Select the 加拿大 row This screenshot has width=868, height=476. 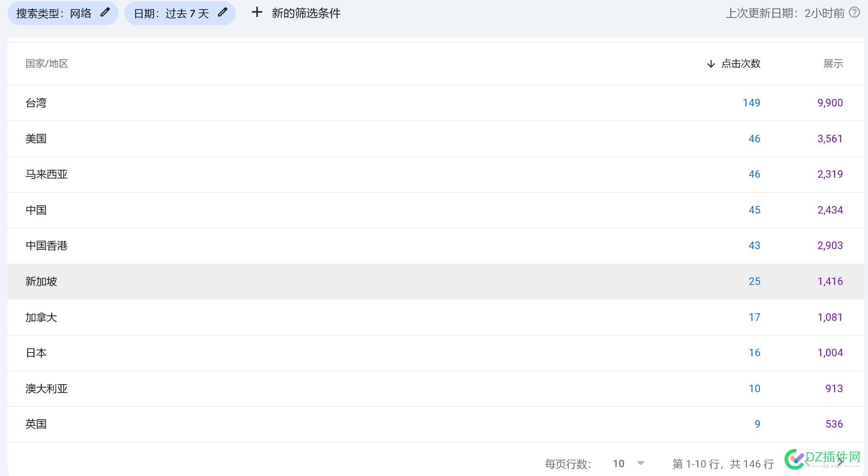tap(435, 317)
